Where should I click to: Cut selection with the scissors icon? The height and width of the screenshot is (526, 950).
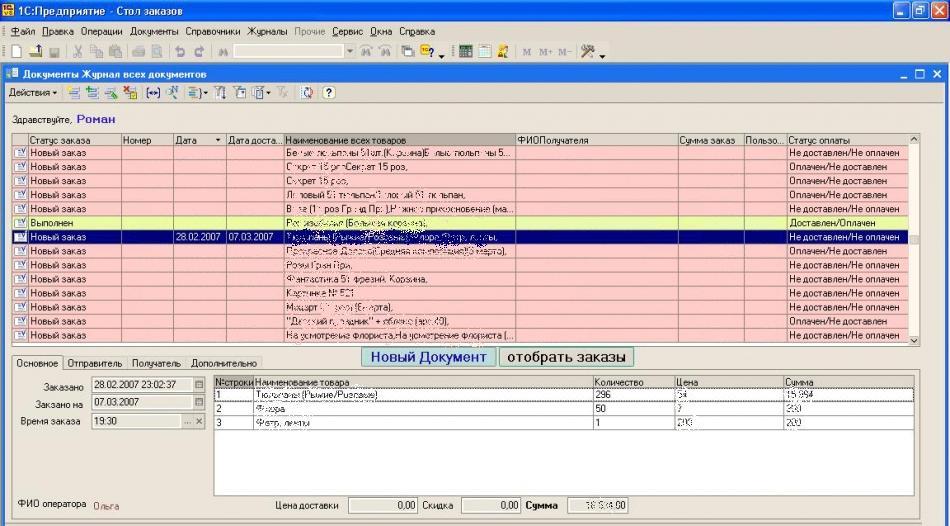pyautogui.click(x=78, y=52)
